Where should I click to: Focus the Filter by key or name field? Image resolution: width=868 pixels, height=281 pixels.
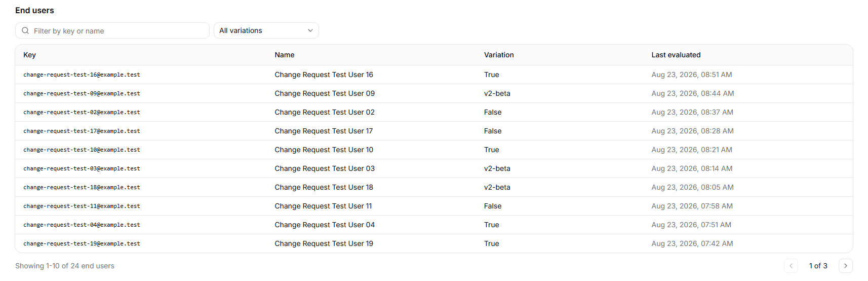pyautogui.click(x=112, y=30)
